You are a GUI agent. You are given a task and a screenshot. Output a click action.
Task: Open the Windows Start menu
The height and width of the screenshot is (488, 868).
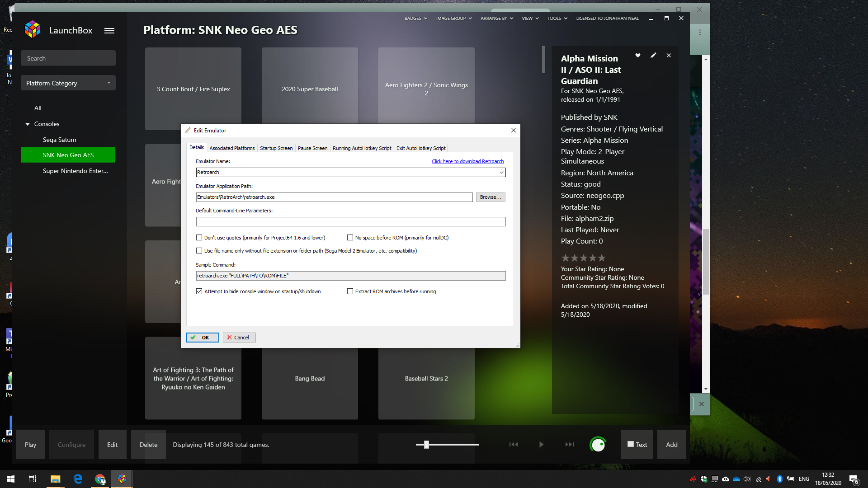(x=11, y=479)
